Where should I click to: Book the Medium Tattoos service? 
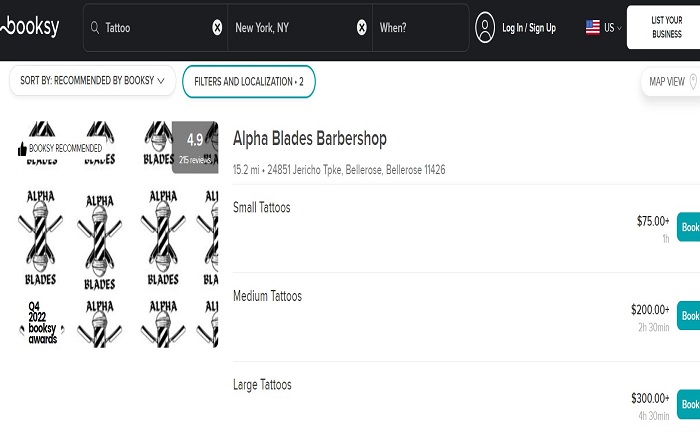coord(688,316)
